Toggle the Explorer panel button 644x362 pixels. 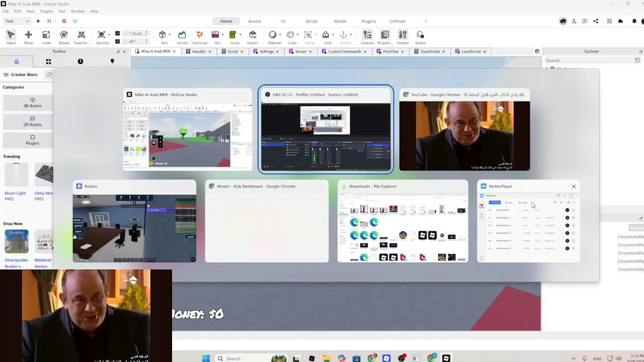pyautogui.click(x=367, y=37)
